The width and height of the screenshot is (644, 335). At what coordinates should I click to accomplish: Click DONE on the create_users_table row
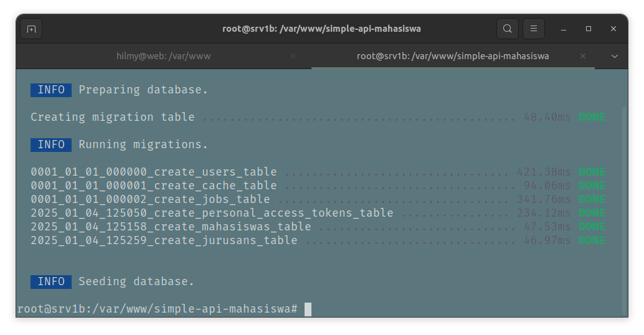(x=592, y=172)
